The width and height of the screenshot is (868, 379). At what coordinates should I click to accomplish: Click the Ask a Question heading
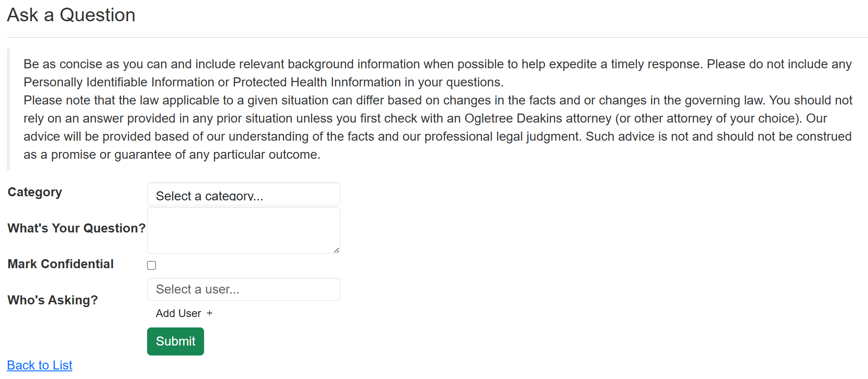coord(71,15)
